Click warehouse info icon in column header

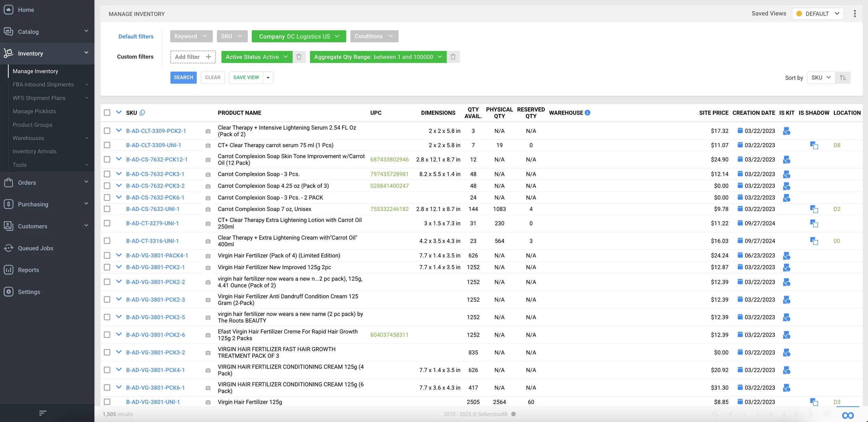coord(587,113)
